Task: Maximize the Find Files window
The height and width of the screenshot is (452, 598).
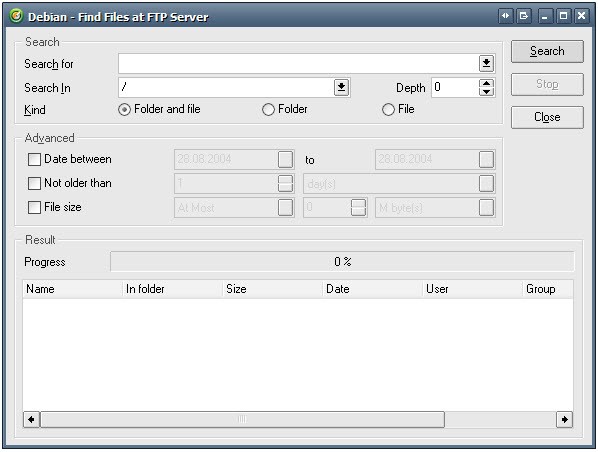Action: [x=563, y=16]
